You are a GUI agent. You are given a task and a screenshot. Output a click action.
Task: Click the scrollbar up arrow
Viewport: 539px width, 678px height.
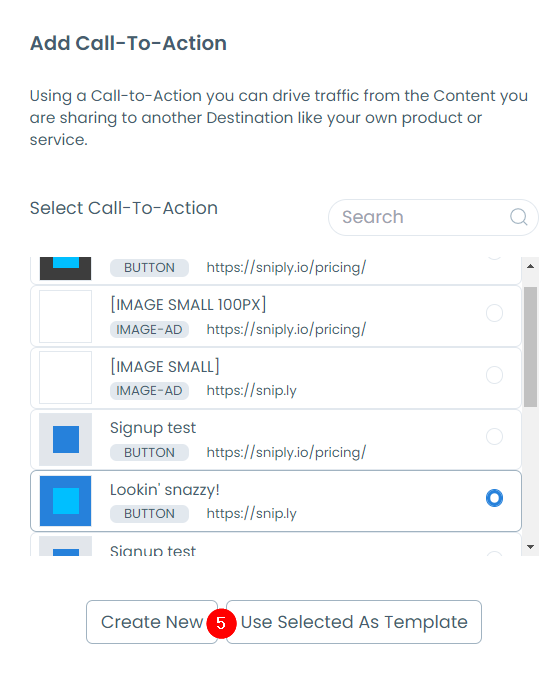(x=530, y=266)
